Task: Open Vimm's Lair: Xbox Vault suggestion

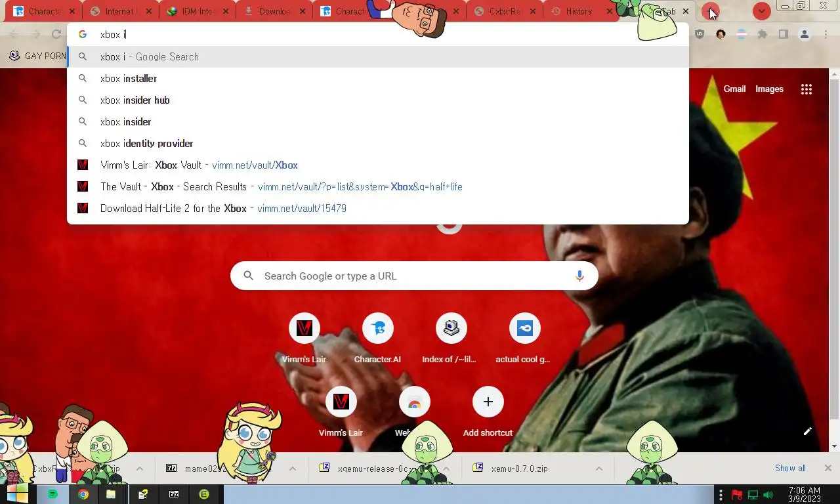Action: 378,165
